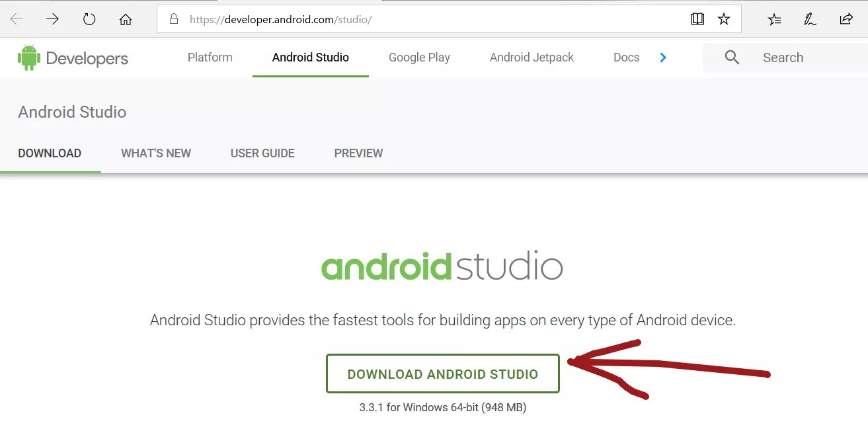This screenshot has width=868, height=433.
Task: Open the browser home page
Action: point(125,19)
